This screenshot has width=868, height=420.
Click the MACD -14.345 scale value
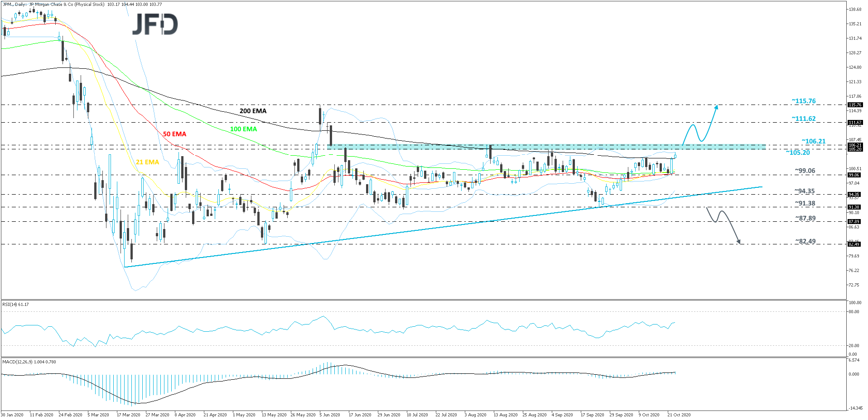pos(855,408)
